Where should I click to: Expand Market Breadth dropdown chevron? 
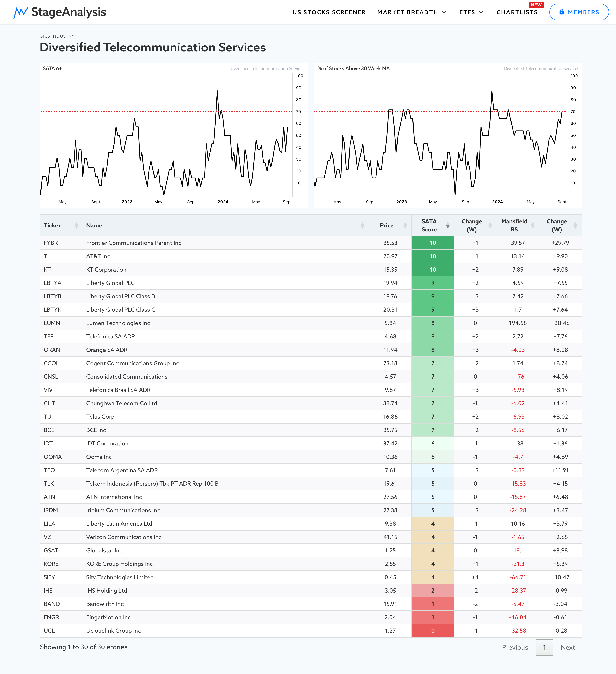(444, 12)
